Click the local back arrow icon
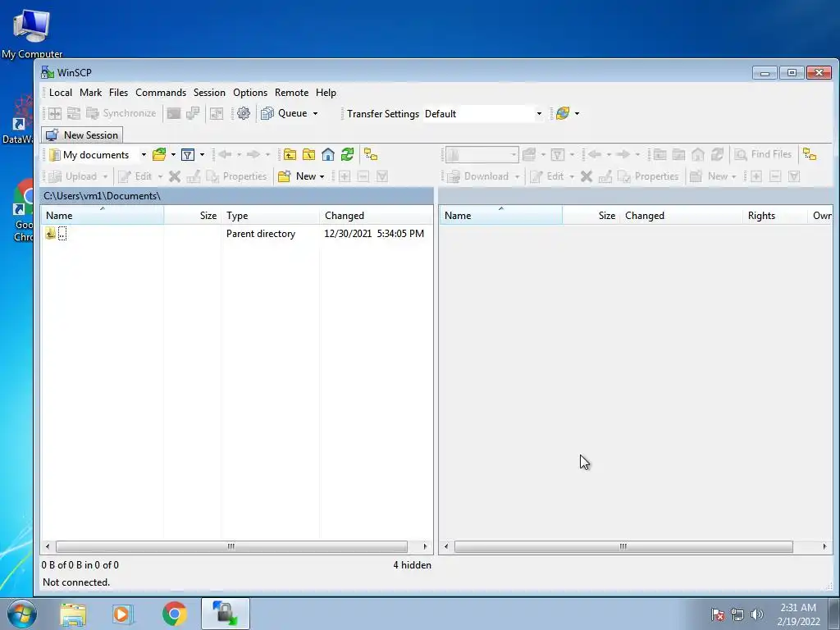The height and width of the screenshot is (630, 840). (225, 155)
